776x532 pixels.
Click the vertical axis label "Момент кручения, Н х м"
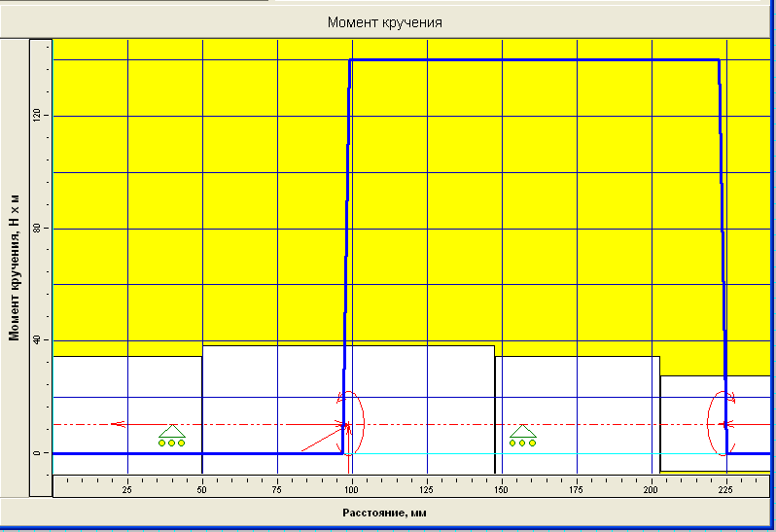14,267
